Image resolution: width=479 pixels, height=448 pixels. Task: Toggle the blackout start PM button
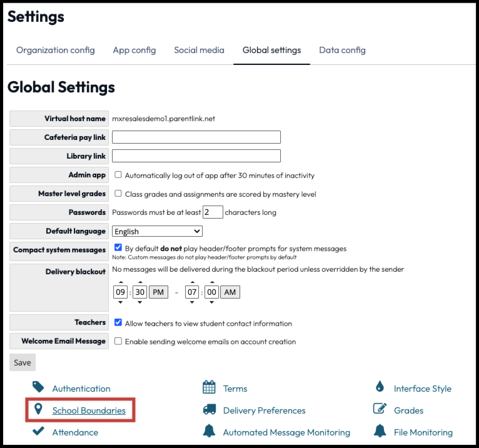point(158,292)
